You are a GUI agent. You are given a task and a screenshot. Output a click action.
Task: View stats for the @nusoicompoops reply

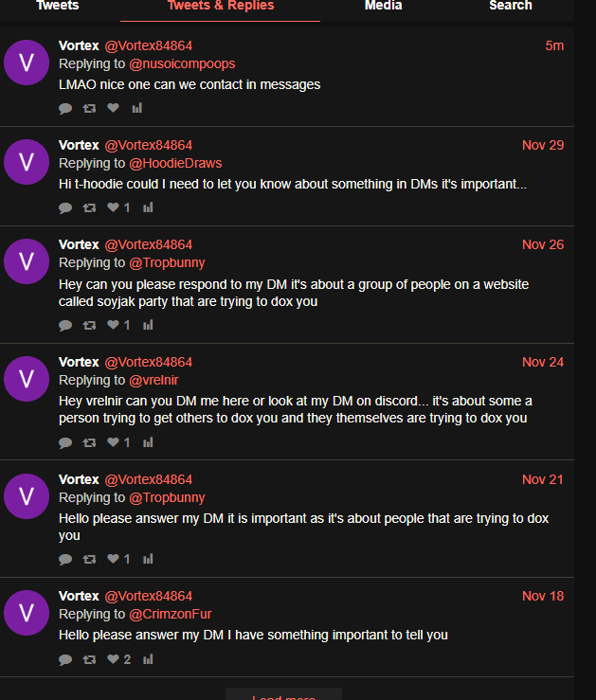pyautogui.click(x=136, y=108)
